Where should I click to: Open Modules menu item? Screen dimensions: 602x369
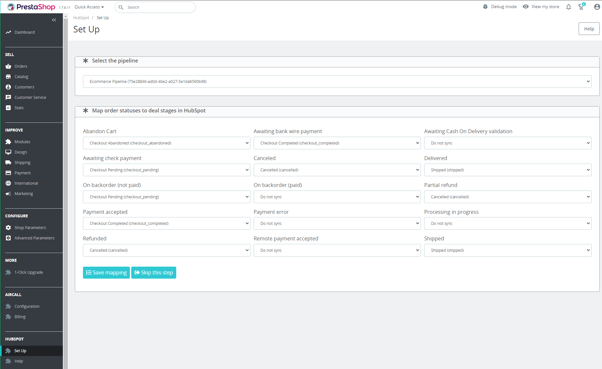22,142
